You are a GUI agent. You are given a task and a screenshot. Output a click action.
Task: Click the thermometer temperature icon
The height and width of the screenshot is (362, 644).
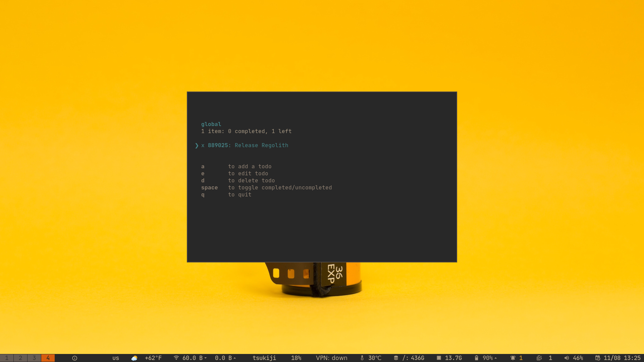coord(362,358)
